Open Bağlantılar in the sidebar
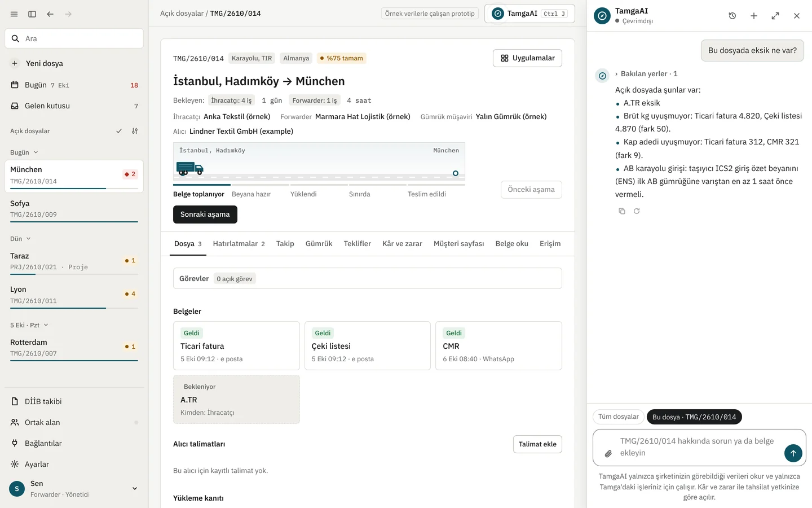812x508 pixels. pyautogui.click(x=74, y=443)
